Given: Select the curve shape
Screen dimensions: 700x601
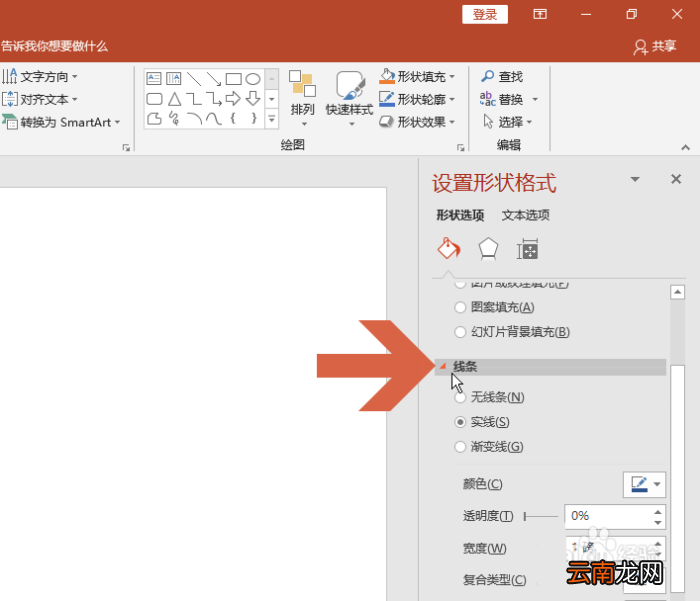Looking at the screenshot, I should (x=214, y=118).
